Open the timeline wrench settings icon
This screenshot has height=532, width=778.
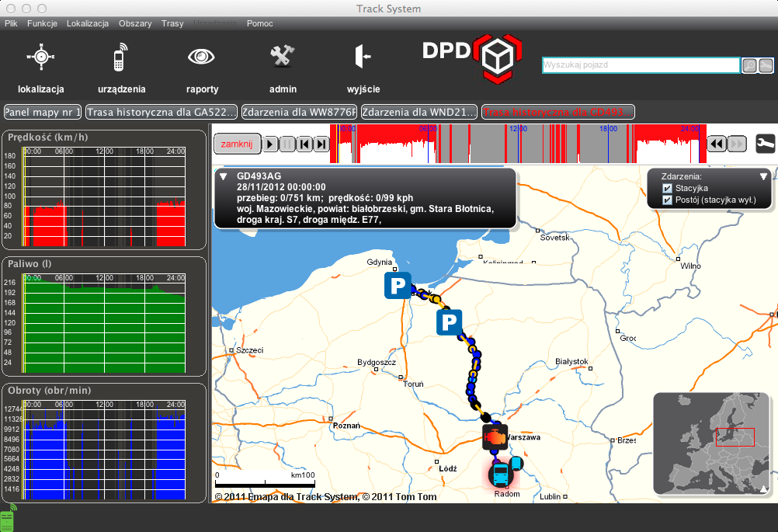pos(765,144)
